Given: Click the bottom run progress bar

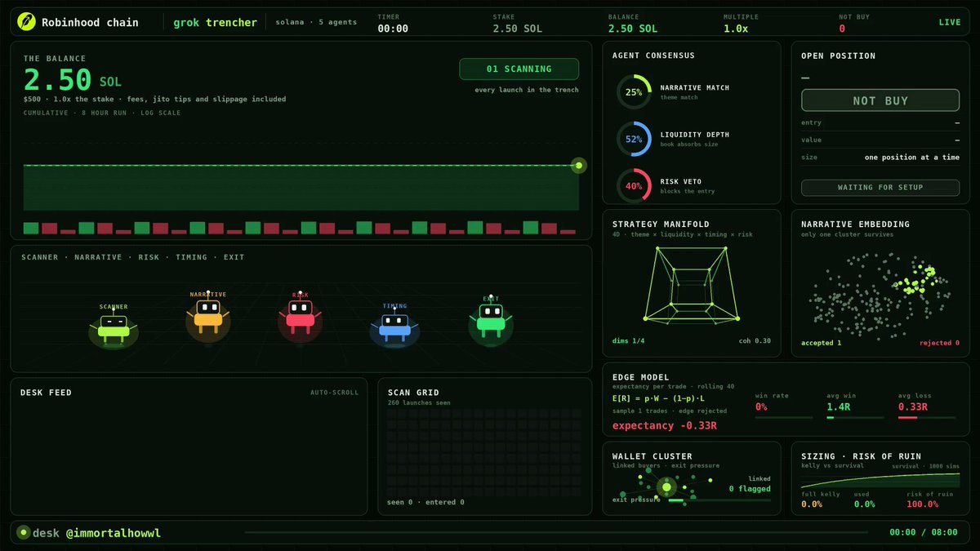Looking at the screenshot, I should [x=555, y=533].
